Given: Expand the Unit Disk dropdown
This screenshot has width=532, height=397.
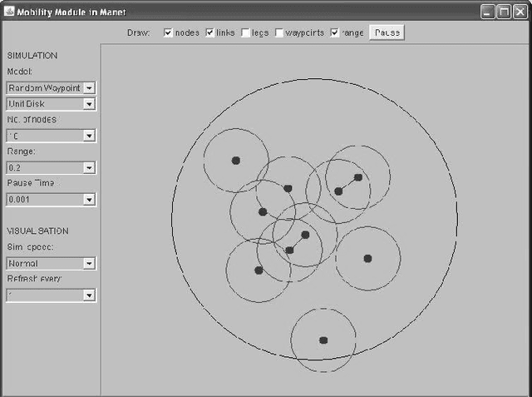Looking at the screenshot, I should point(90,104).
